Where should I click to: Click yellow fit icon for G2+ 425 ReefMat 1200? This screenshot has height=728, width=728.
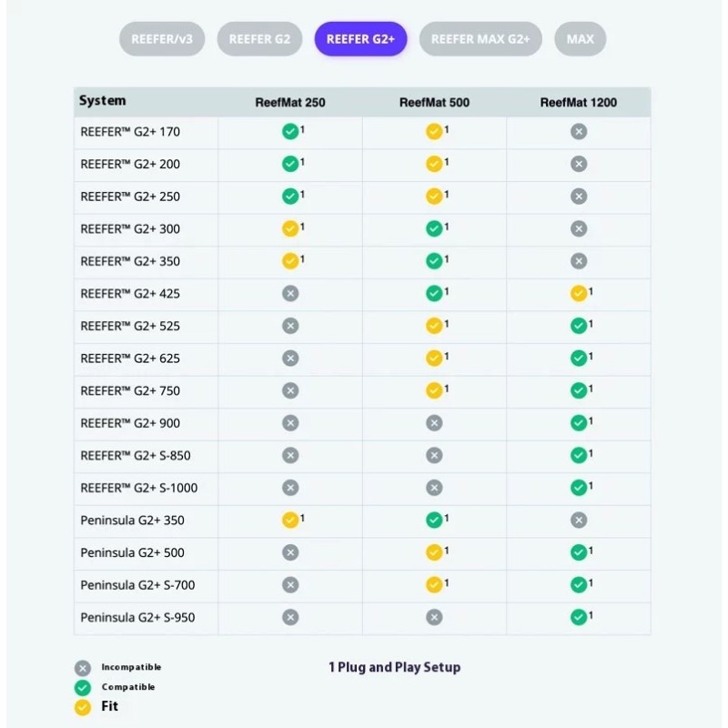(578, 294)
